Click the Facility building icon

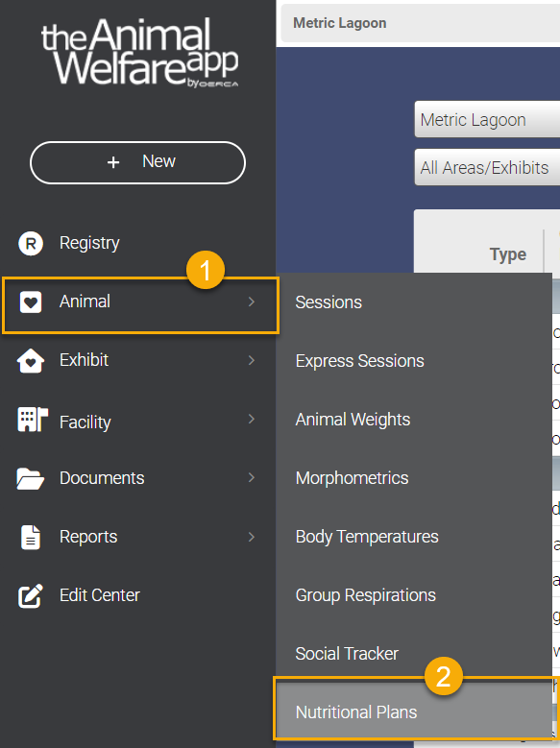coord(33,420)
